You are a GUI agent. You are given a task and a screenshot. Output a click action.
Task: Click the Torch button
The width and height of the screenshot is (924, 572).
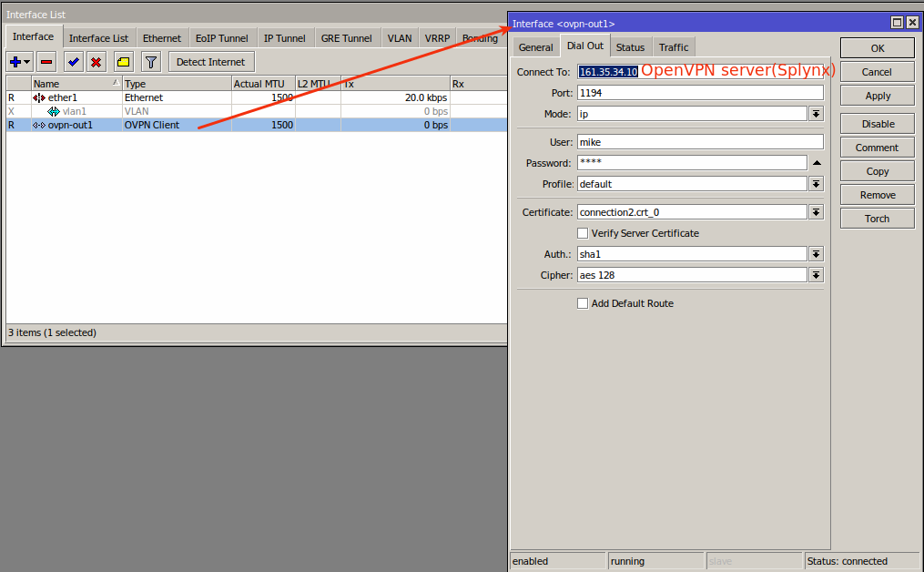pyautogui.click(x=877, y=219)
